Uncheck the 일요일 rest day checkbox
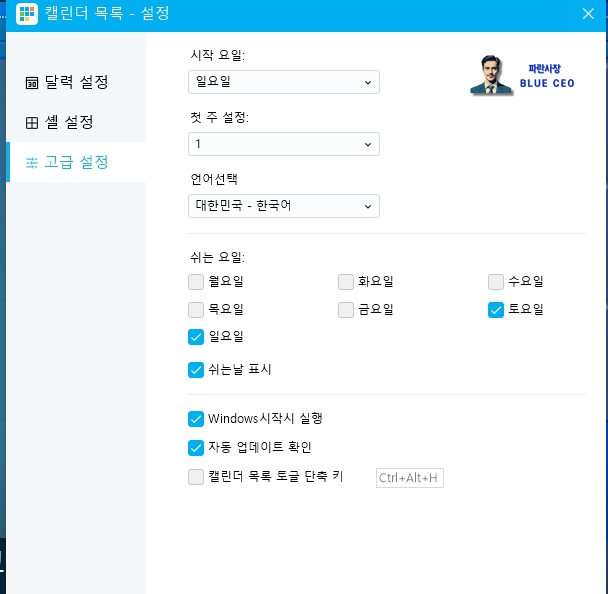The height and width of the screenshot is (594, 608). (196, 337)
